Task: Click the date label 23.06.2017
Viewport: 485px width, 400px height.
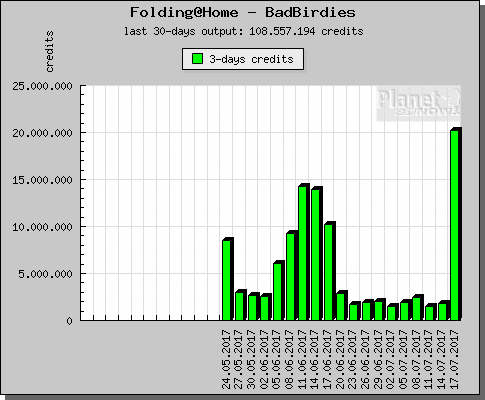Action: click(x=353, y=359)
